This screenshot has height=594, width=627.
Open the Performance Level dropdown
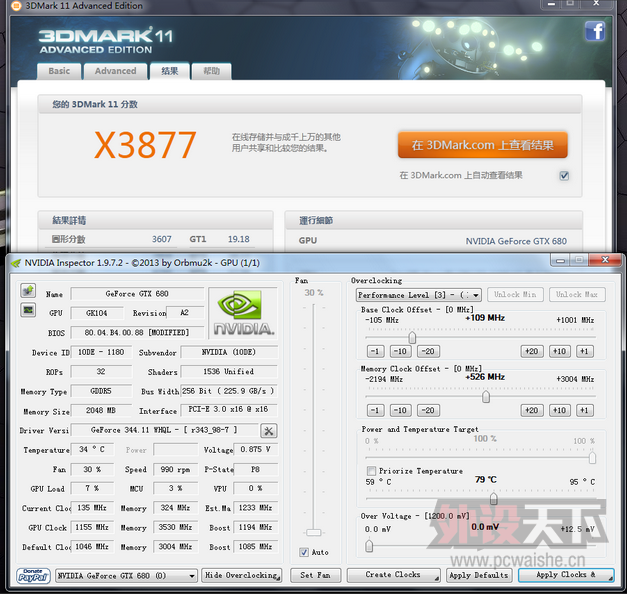tap(419, 295)
